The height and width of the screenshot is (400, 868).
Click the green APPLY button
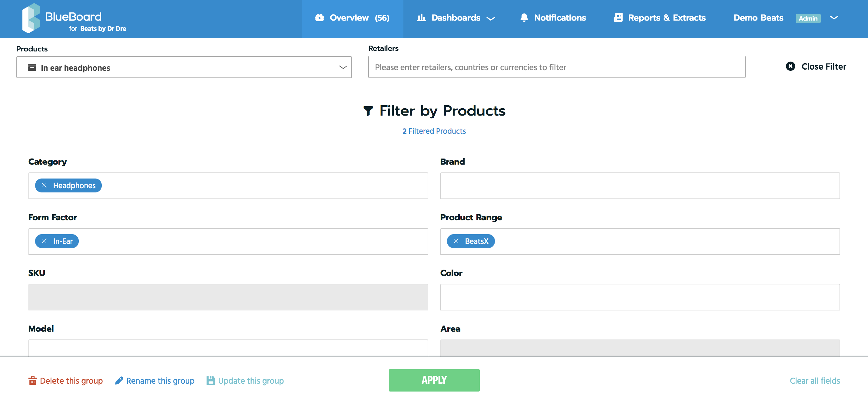tap(434, 380)
